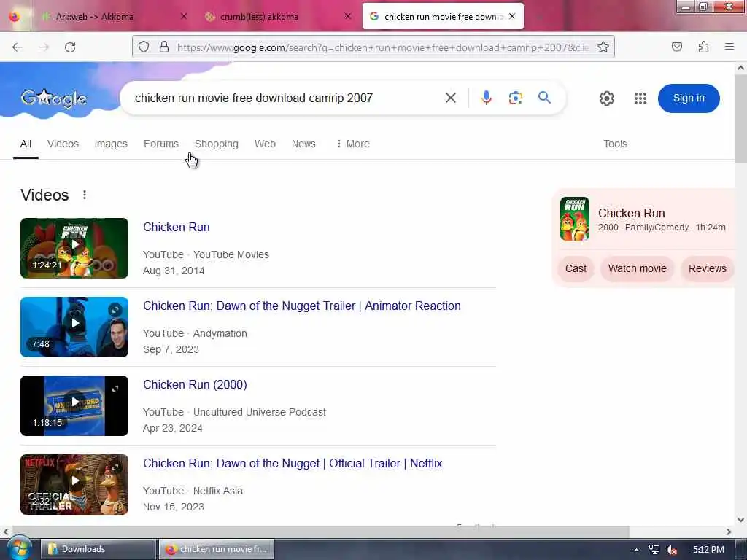747x560 pixels.
Task: Open the Windows Start orb
Action: click(19, 548)
